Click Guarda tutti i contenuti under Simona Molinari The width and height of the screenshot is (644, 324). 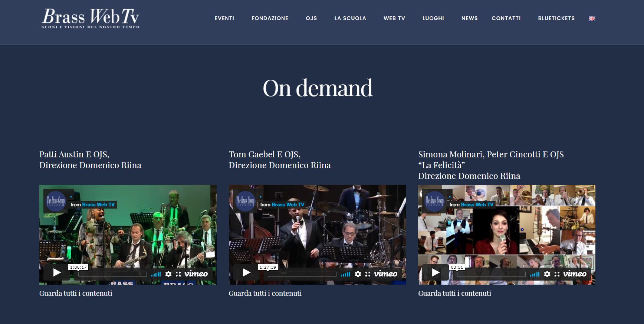(x=454, y=293)
